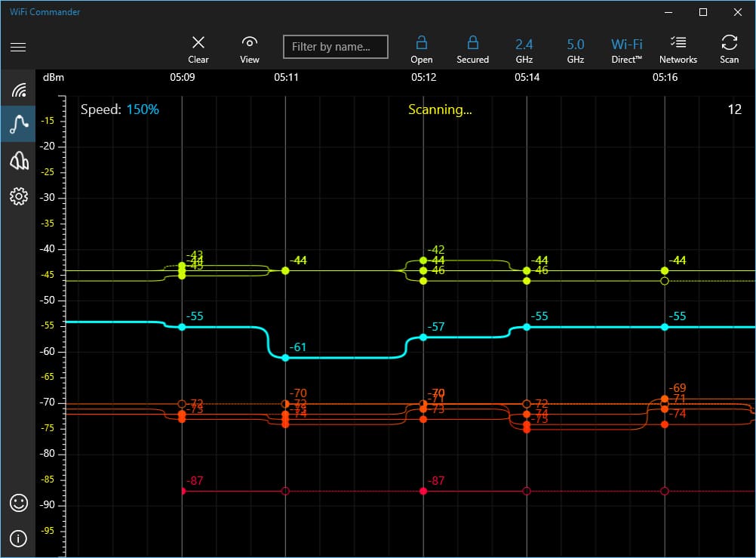Toggle the 2.4 GHz band filter
Screen dimensions: 756x558
(524, 48)
